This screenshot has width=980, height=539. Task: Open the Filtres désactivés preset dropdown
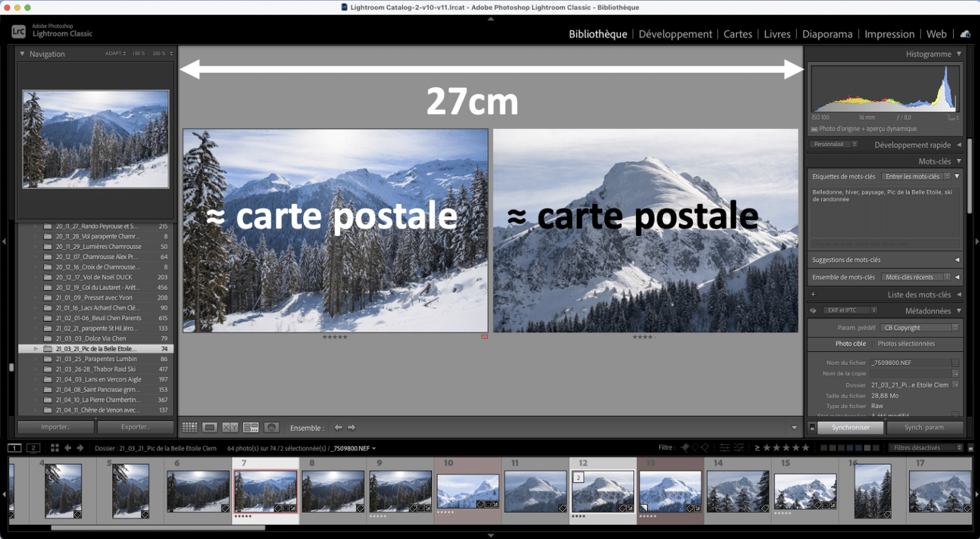click(925, 448)
